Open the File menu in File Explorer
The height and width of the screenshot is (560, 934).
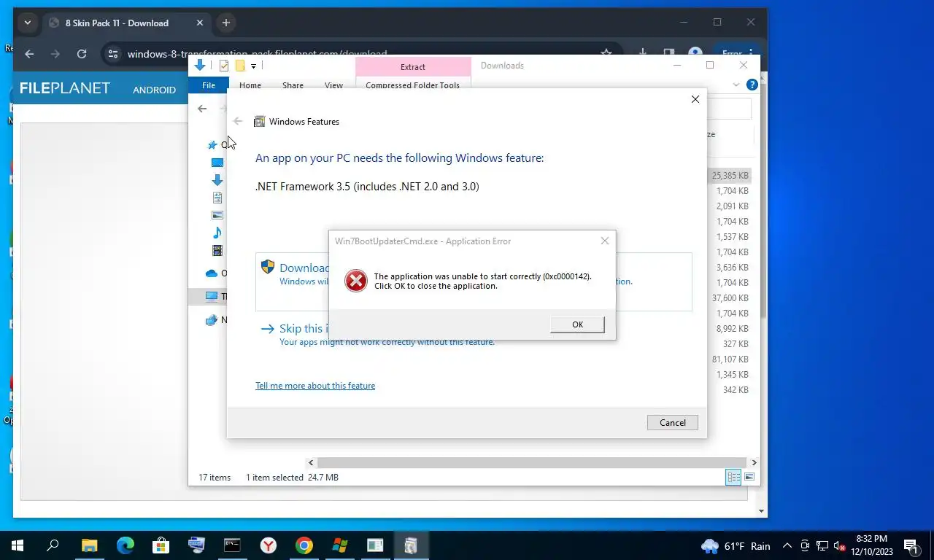[209, 85]
